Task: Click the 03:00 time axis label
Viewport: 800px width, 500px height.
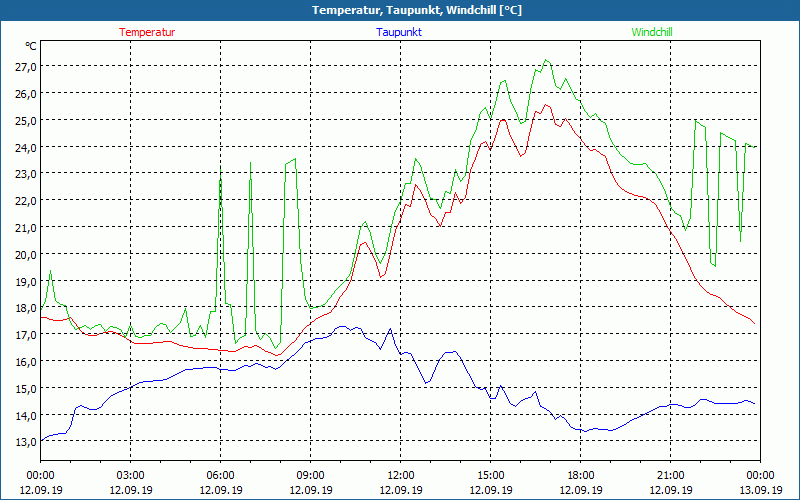Action: click(x=131, y=476)
